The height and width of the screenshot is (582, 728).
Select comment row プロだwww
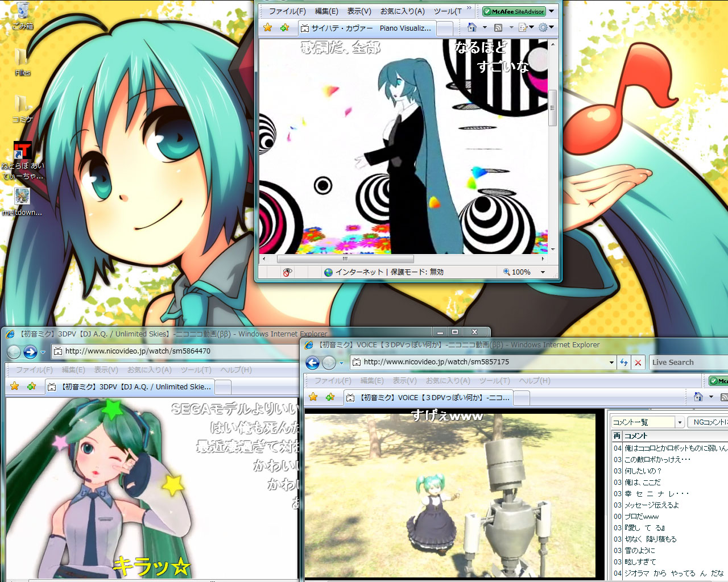[670, 516]
